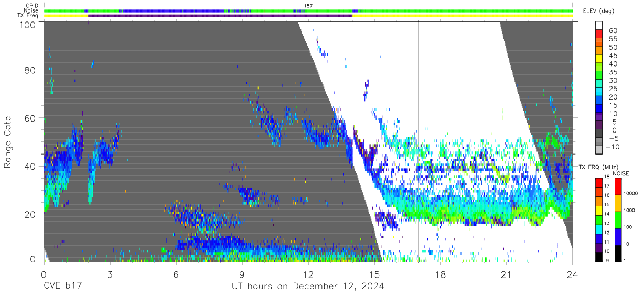Screen dimensions: 644x297
Task: Select the blue noise swatch below 100
Action: (x=618, y=237)
